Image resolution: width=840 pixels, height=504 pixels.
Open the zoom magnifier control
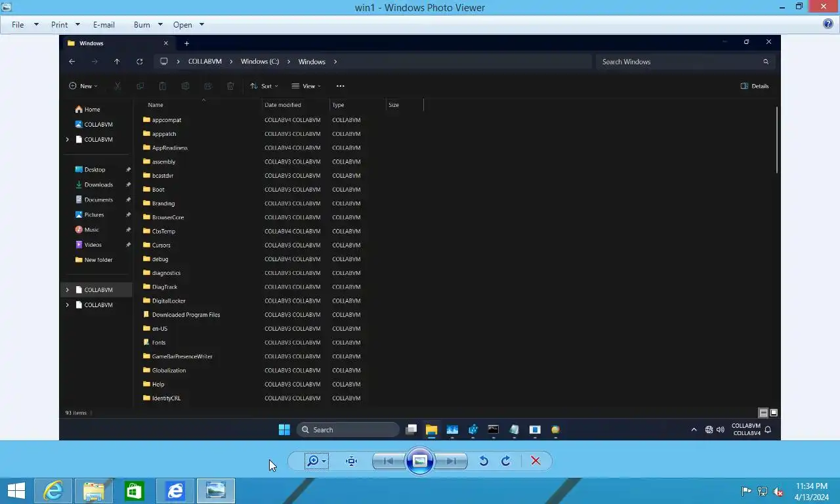tap(316, 461)
